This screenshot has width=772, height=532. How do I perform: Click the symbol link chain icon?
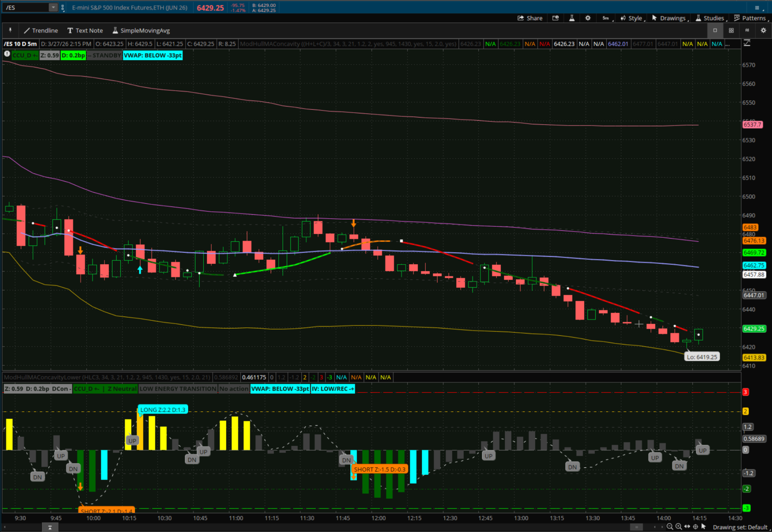(63, 8)
